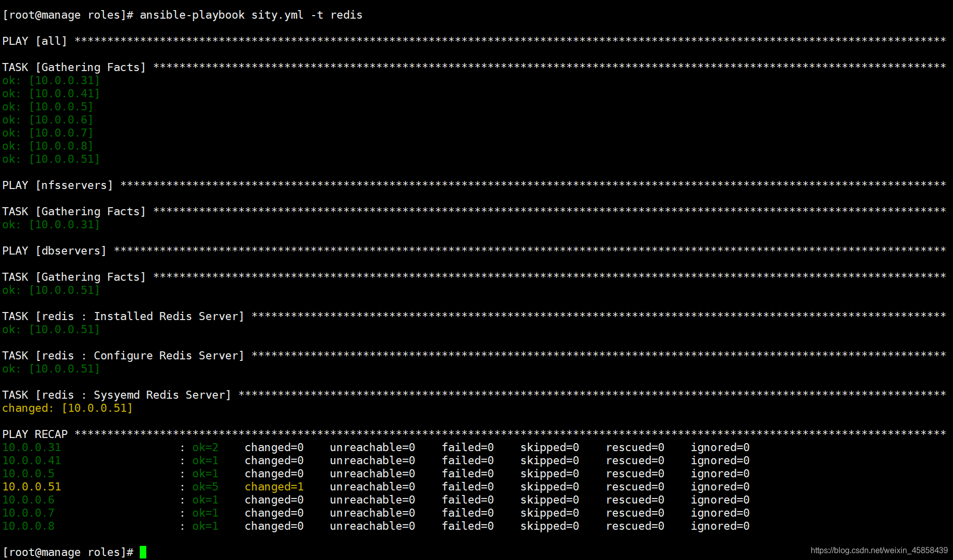Viewport: 953px width, 560px height.
Task: Click 'ok=5' in the 10.0.0.51 recap row
Action: [x=205, y=487]
